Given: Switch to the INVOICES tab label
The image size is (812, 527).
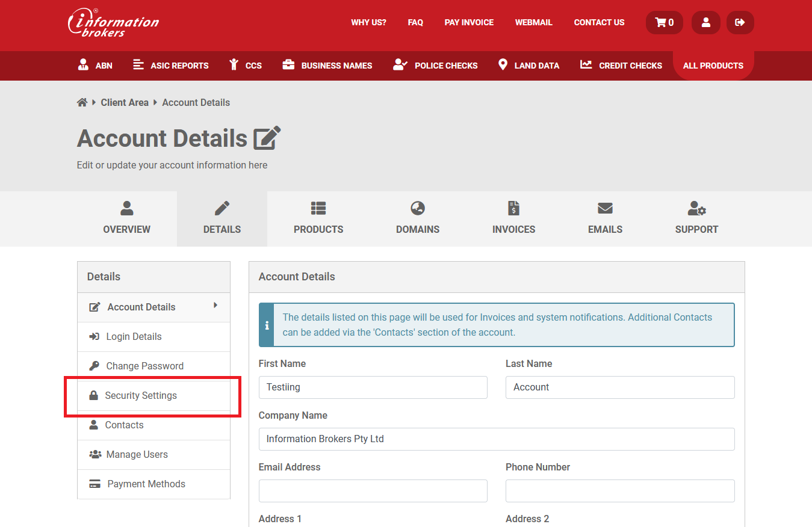Looking at the screenshot, I should tap(513, 229).
